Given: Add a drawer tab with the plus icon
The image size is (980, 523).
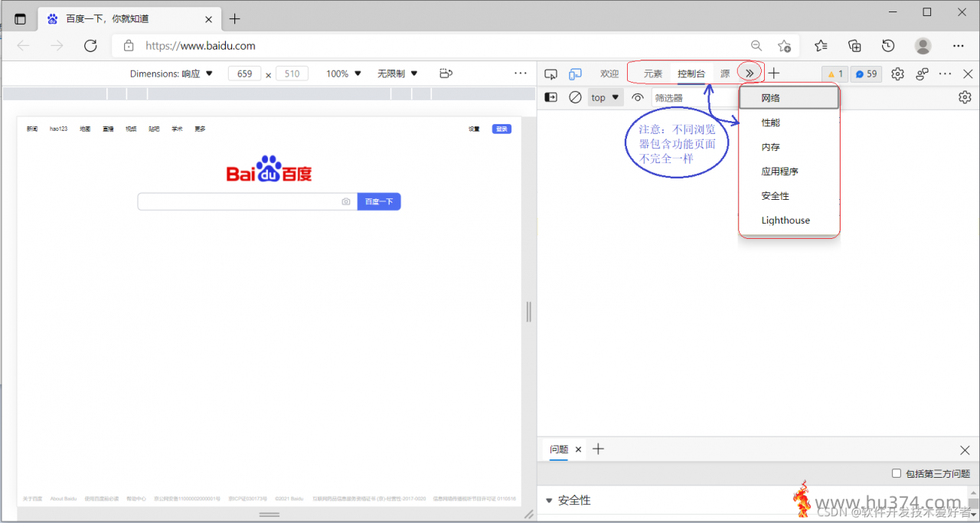Looking at the screenshot, I should pyautogui.click(x=599, y=449).
